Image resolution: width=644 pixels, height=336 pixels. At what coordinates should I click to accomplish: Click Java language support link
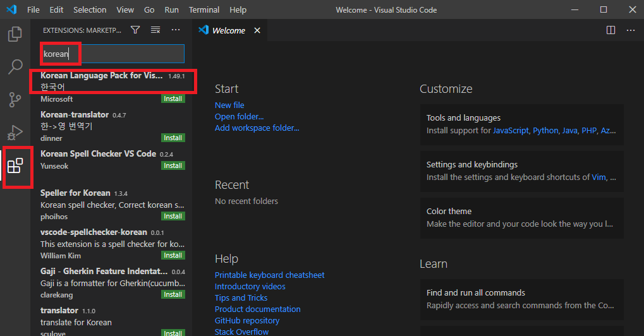point(569,131)
